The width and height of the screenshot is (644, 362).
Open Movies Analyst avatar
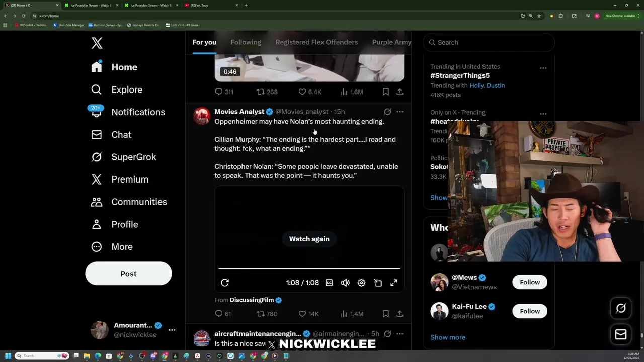pyautogui.click(x=202, y=116)
